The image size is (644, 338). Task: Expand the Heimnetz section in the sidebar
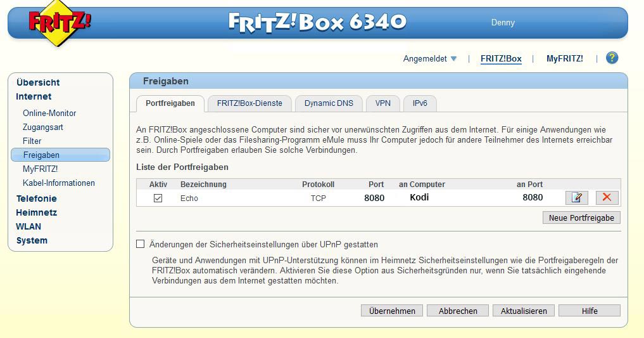[x=36, y=212]
